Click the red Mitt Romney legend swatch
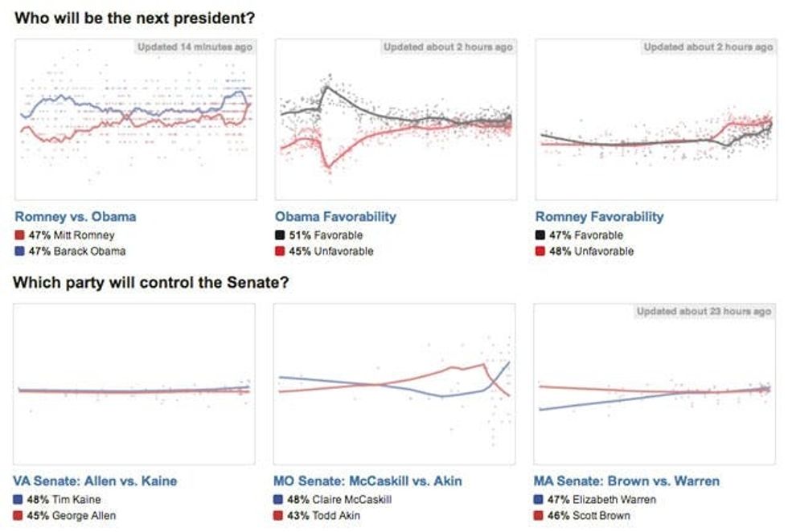Viewport: 788px width, 532px height. [20, 235]
